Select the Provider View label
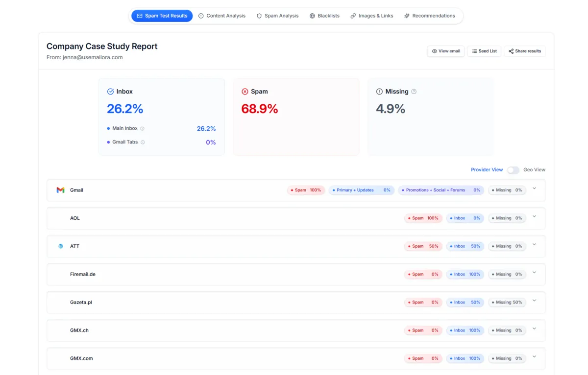 pyautogui.click(x=487, y=170)
